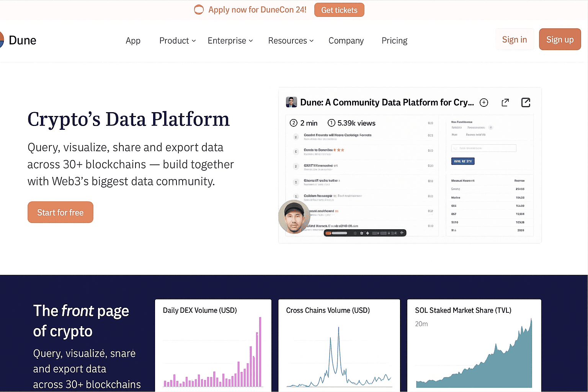
Task: Click the Dune logo in header
Action: 18,40
